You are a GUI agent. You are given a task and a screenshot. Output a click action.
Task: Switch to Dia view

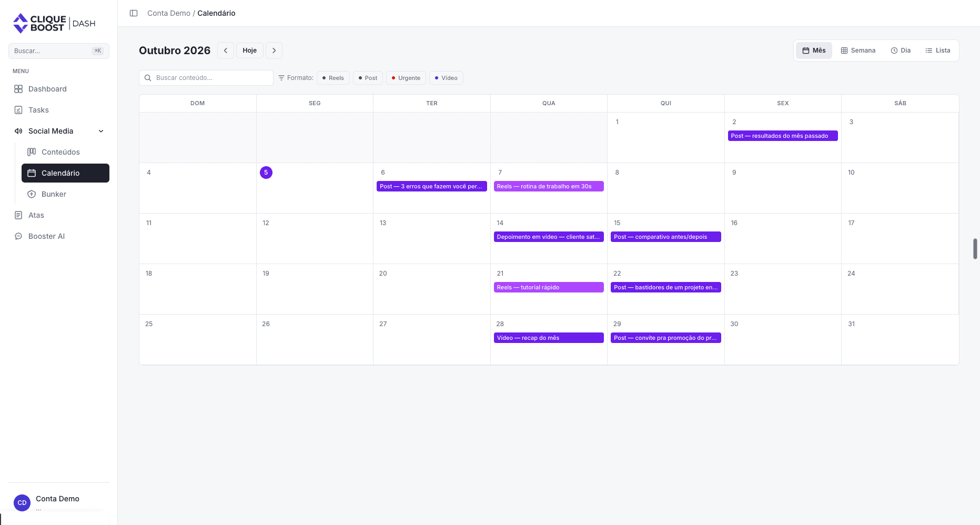point(901,51)
